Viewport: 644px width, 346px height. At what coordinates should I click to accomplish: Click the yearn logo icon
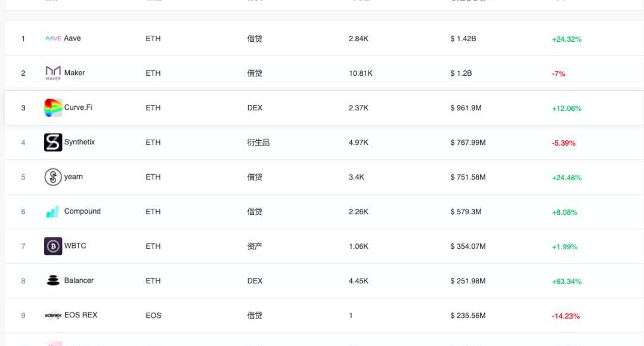[53, 177]
